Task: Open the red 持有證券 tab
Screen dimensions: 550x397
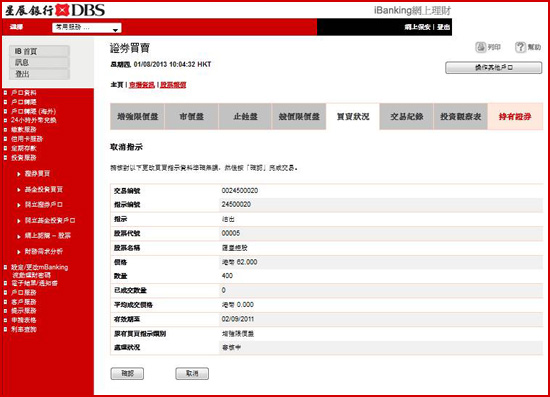Action: [515, 116]
